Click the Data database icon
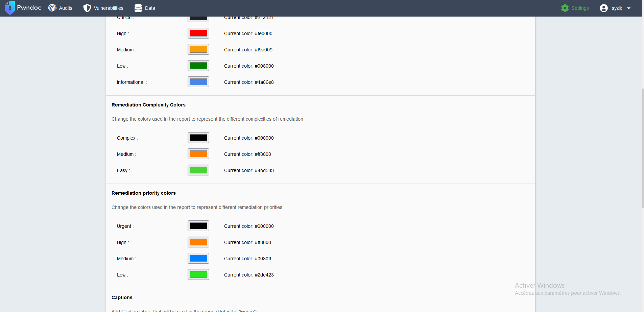Viewport: 644px width, 312px height. click(138, 8)
